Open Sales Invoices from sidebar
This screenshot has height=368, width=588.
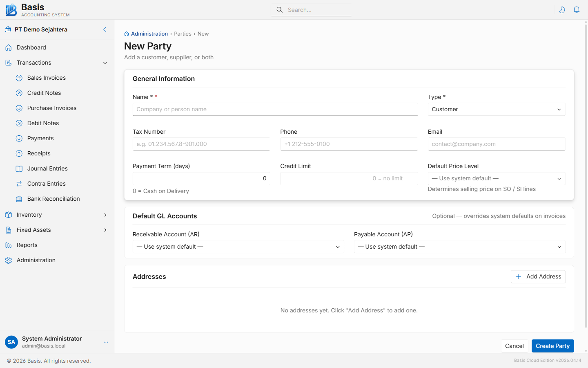point(47,78)
